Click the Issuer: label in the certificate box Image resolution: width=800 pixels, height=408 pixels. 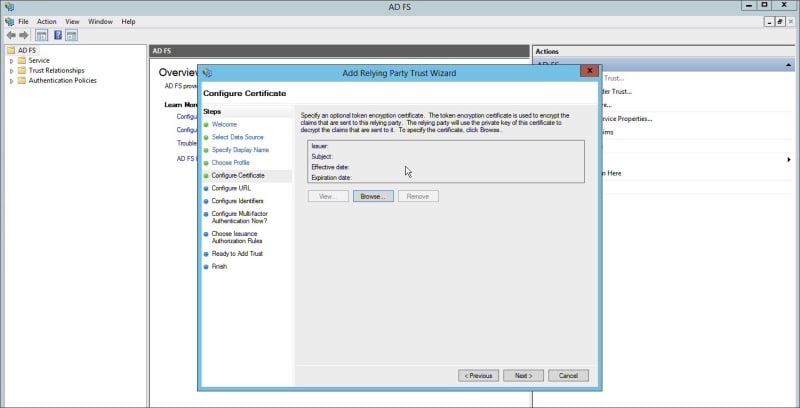pos(319,146)
